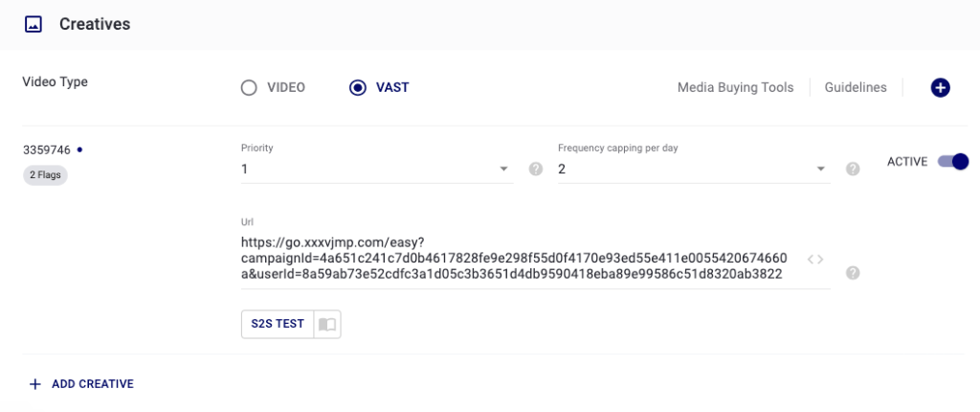The image size is (980, 412).
Task: Click the creative ID 3359746
Action: pos(47,149)
